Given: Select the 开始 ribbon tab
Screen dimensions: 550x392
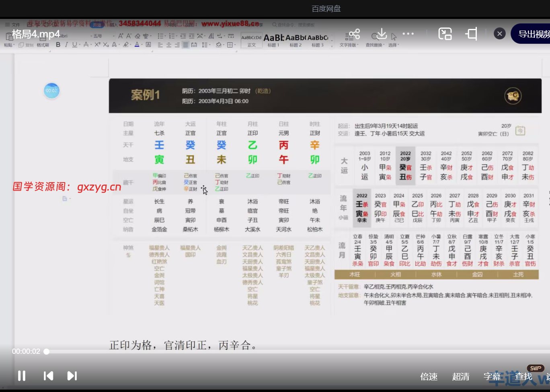Looking at the screenshot, I should (x=97, y=25).
